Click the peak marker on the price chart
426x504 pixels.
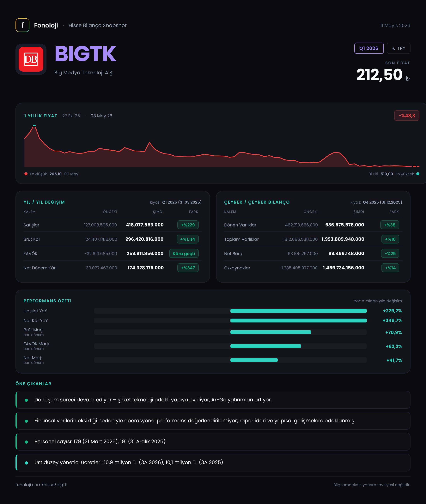pos(34,126)
